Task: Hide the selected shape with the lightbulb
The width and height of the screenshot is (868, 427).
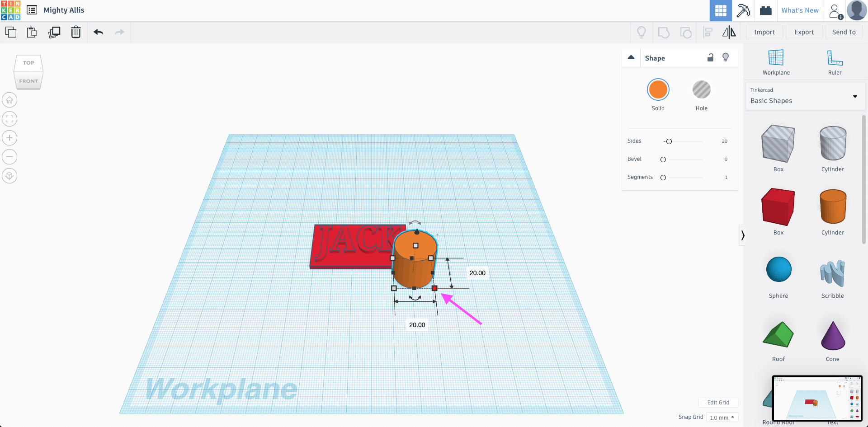Action: click(726, 57)
